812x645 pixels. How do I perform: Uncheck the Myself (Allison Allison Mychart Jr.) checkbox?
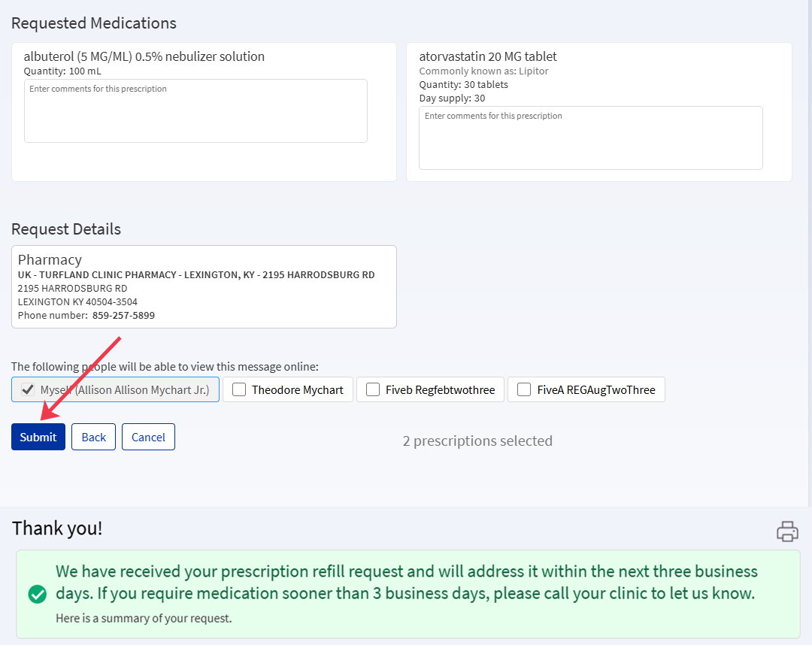(27, 389)
